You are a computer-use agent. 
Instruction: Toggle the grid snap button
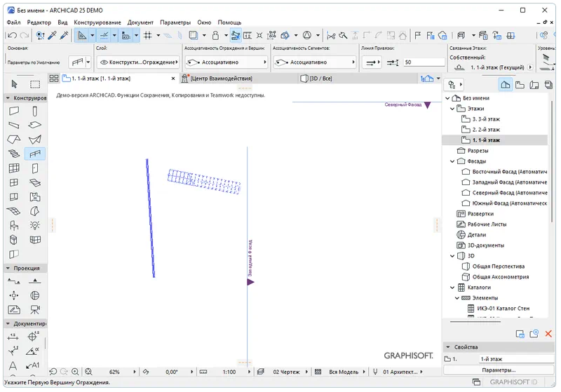tap(148, 35)
